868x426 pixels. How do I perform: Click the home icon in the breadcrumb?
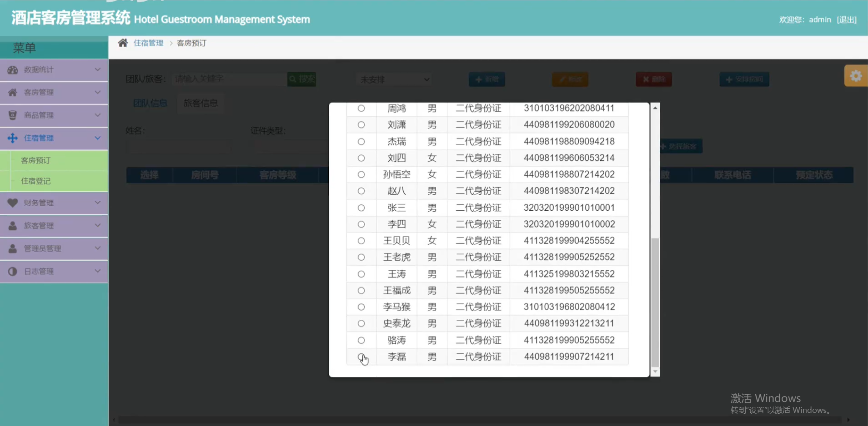tap(123, 43)
